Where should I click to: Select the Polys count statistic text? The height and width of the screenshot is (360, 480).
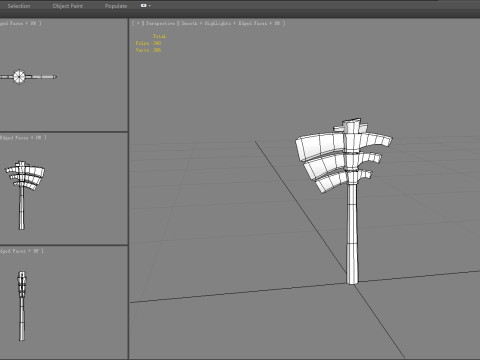pos(148,43)
